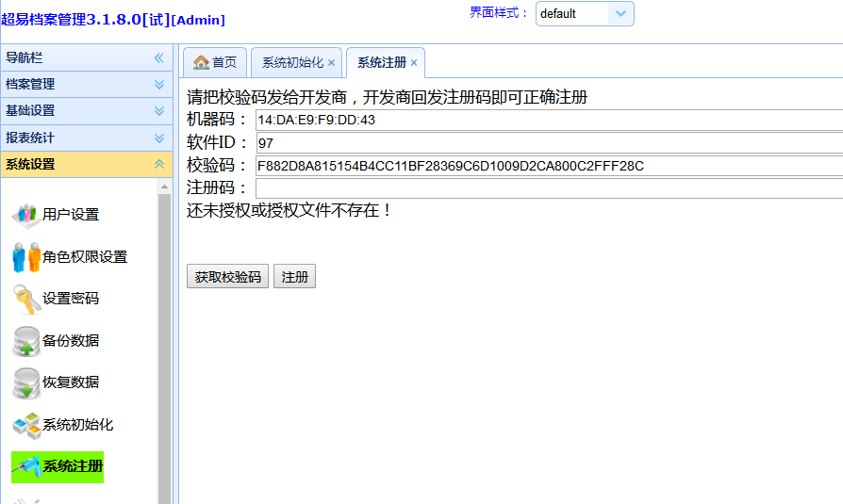The image size is (843, 504).
Task: Click 备份数据 menu label
Action: [x=71, y=340]
